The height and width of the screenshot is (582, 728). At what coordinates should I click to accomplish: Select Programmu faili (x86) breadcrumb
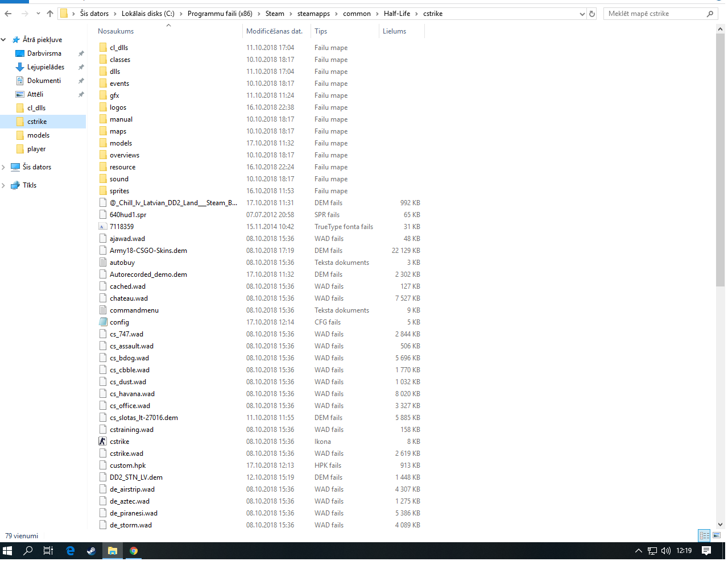click(x=220, y=14)
